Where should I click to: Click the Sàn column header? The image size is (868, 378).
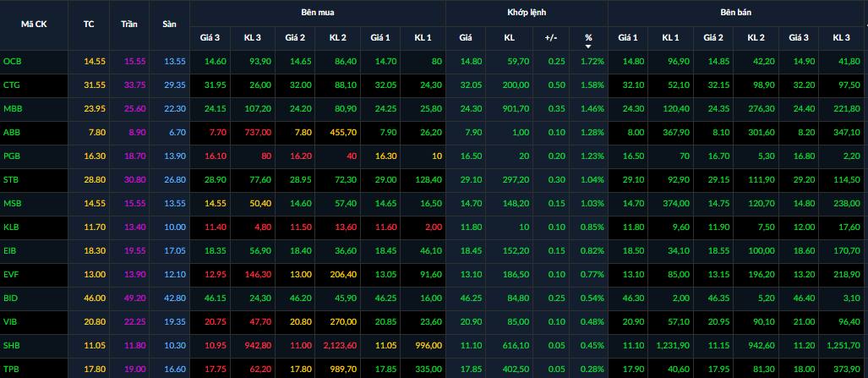[x=169, y=25]
